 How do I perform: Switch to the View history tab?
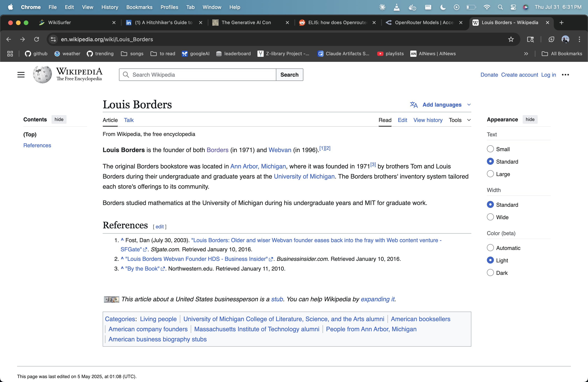click(x=428, y=120)
